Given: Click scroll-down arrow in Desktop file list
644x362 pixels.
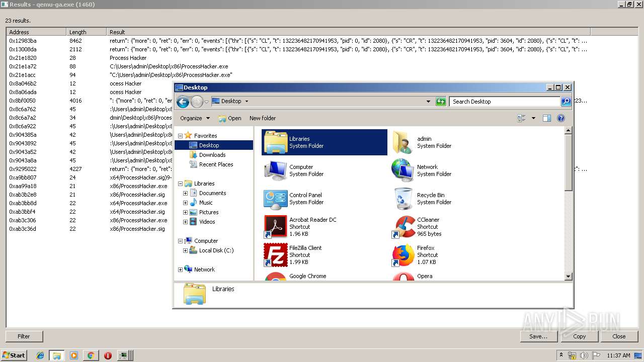Looking at the screenshot, I should click(568, 276).
